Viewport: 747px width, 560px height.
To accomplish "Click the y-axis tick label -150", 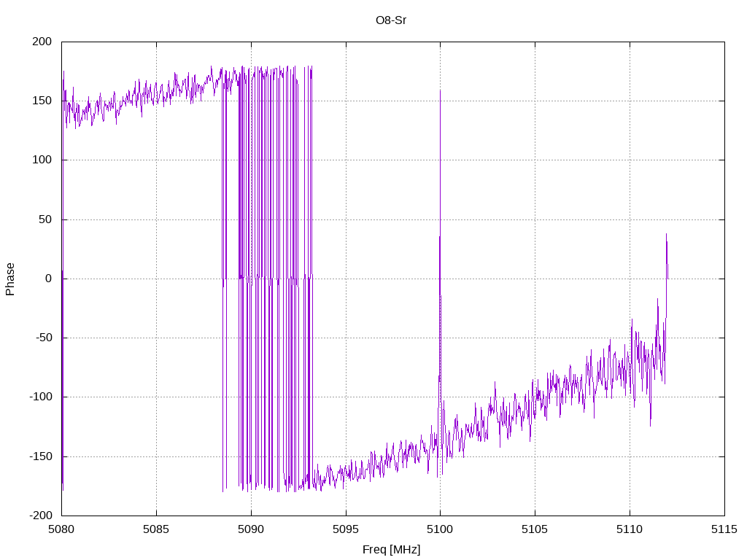I will point(41,456).
